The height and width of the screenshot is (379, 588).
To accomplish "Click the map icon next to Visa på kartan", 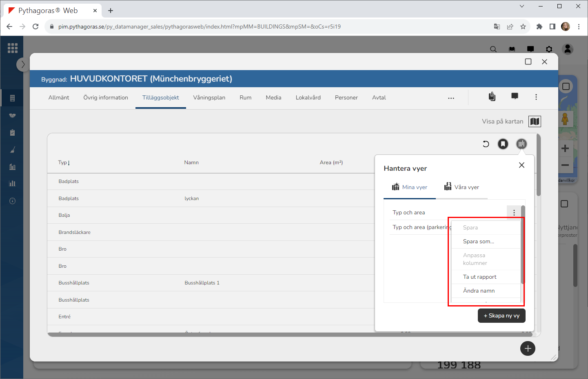I will [x=535, y=121].
